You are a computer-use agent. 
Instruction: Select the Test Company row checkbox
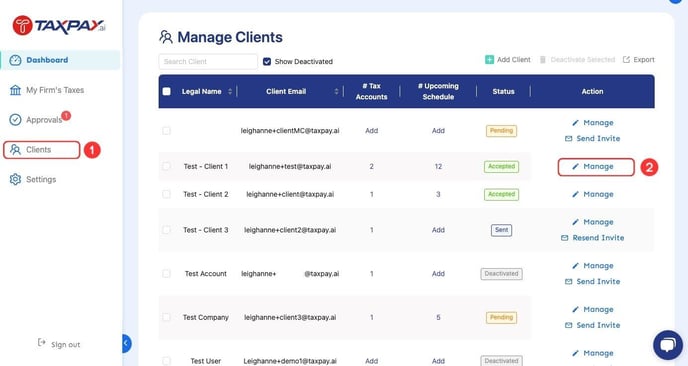[166, 317]
